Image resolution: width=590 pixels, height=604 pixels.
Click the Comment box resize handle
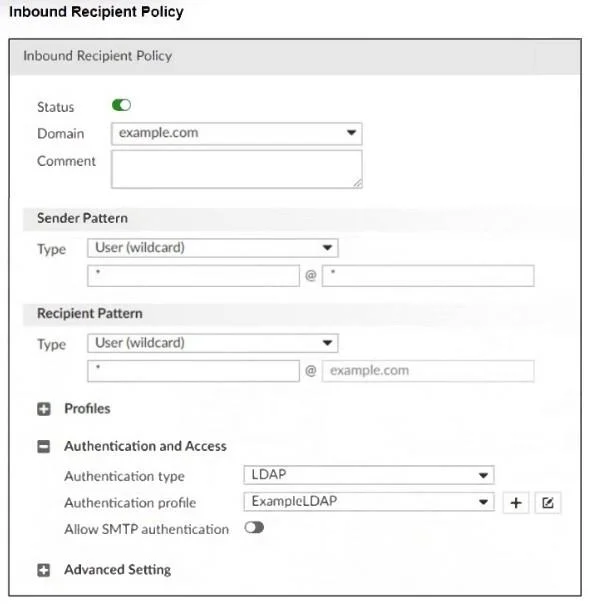coord(358,184)
